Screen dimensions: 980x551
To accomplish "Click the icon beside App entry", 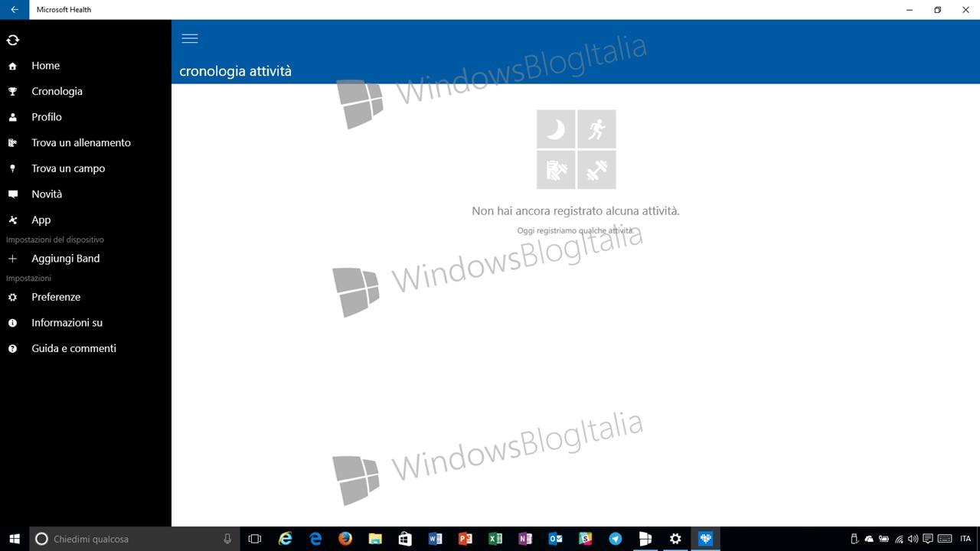I will click(x=12, y=220).
